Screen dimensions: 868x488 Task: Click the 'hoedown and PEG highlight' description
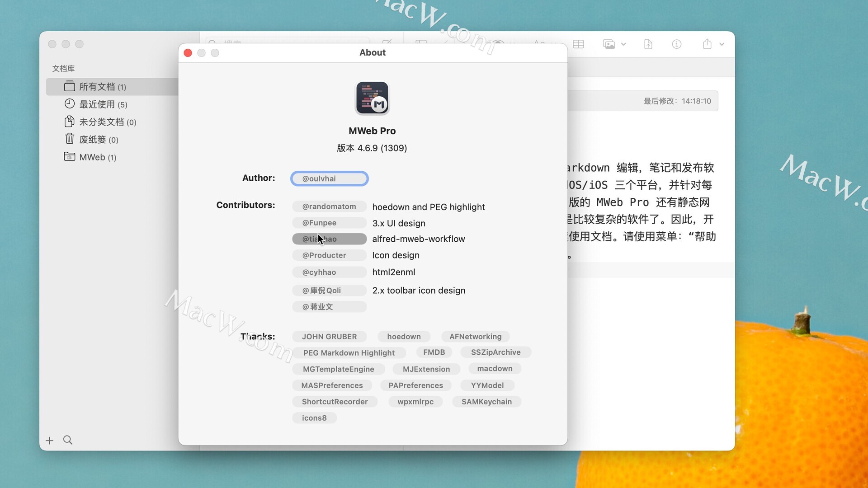pos(429,207)
